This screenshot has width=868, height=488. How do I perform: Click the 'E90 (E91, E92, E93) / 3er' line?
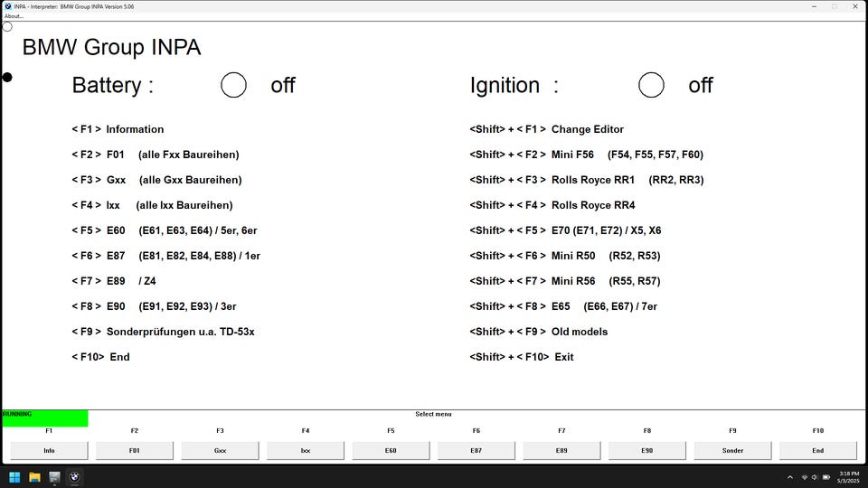click(x=154, y=306)
